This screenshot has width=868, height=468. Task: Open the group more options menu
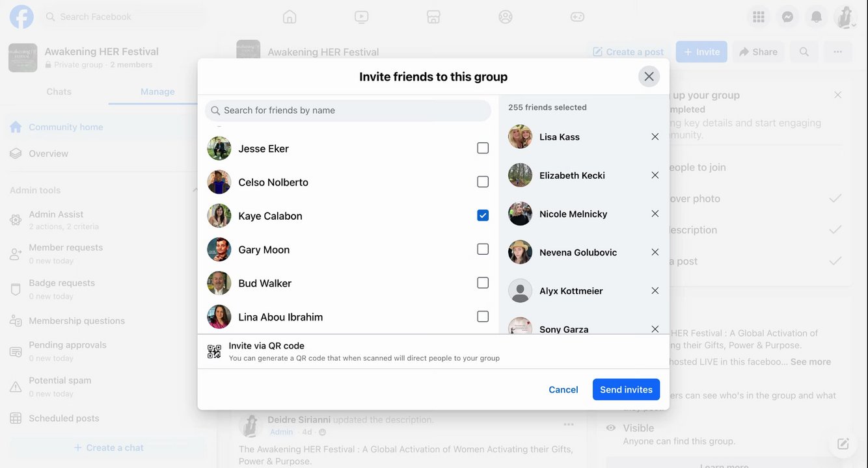coord(838,52)
